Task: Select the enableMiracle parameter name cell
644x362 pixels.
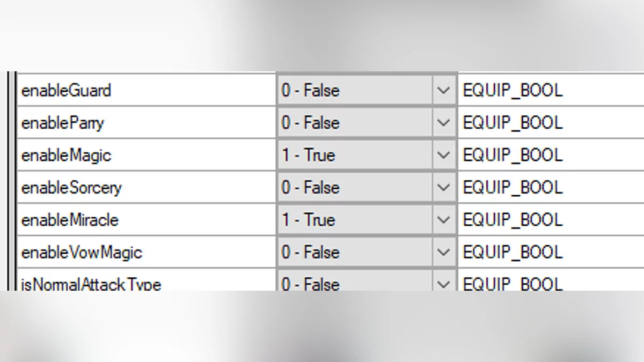Action: (145, 220)
